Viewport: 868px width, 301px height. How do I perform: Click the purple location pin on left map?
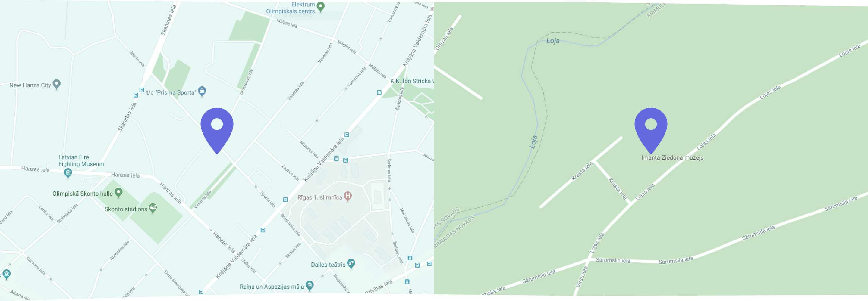[x=217, y=131]
